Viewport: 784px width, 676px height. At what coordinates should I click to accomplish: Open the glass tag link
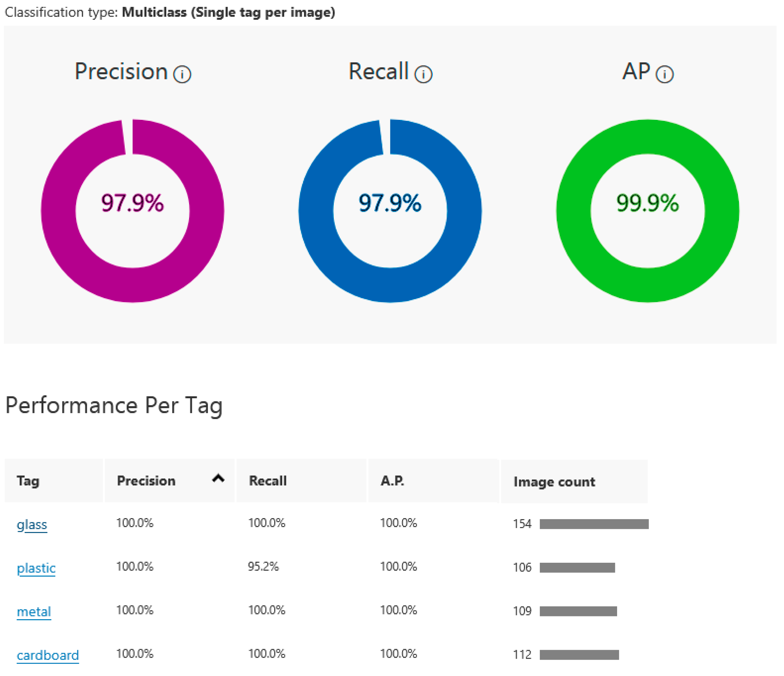pyautogui.click(x=32, y=525)
